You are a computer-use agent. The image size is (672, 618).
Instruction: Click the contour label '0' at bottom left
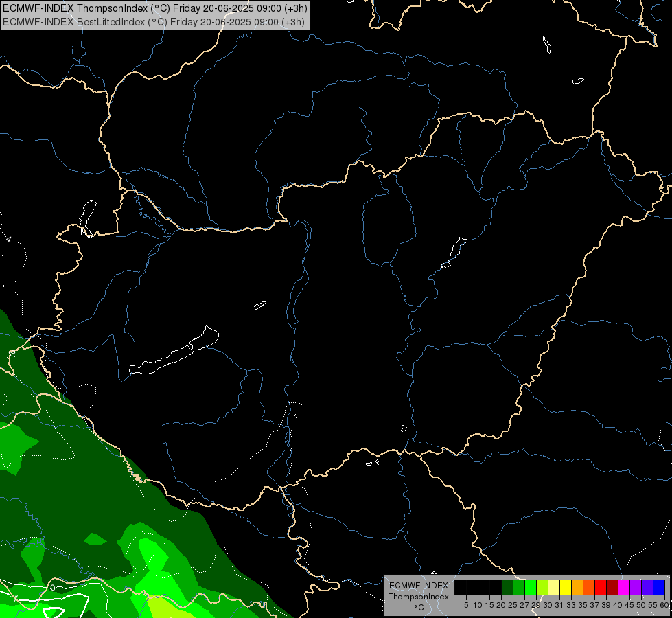point(52,588)
